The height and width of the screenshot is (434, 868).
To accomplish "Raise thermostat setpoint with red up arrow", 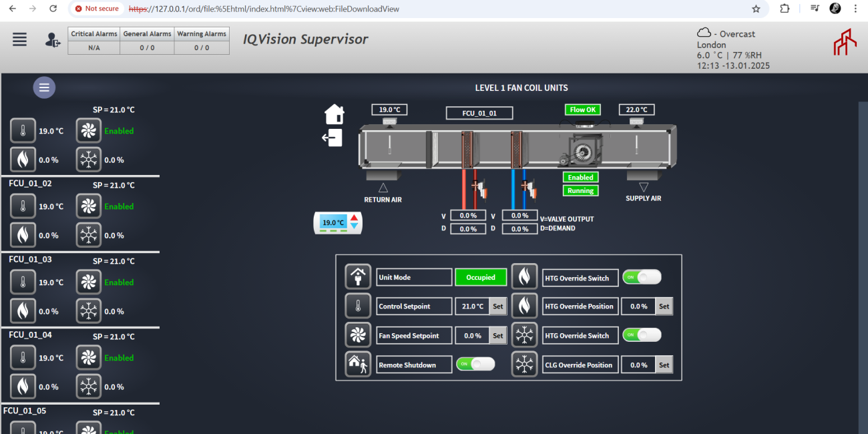I will point(355,218).
